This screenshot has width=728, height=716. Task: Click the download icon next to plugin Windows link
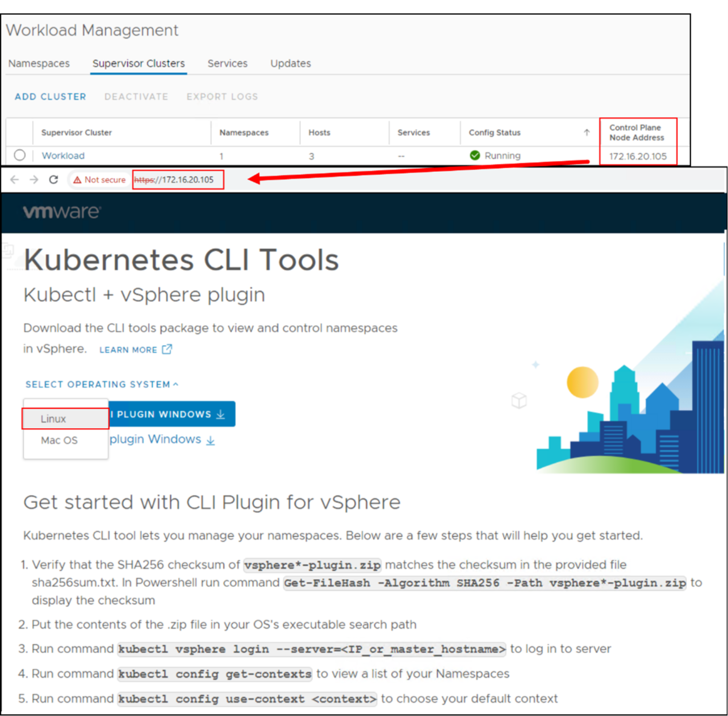(x=210, y=440)
